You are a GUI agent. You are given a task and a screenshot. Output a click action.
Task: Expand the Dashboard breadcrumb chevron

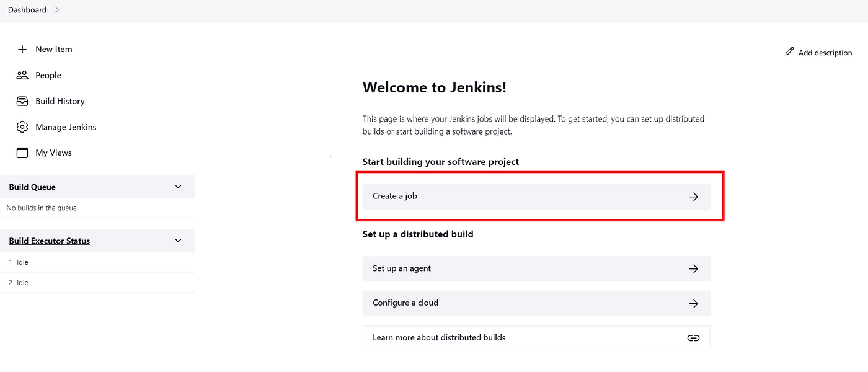[57, 10]
